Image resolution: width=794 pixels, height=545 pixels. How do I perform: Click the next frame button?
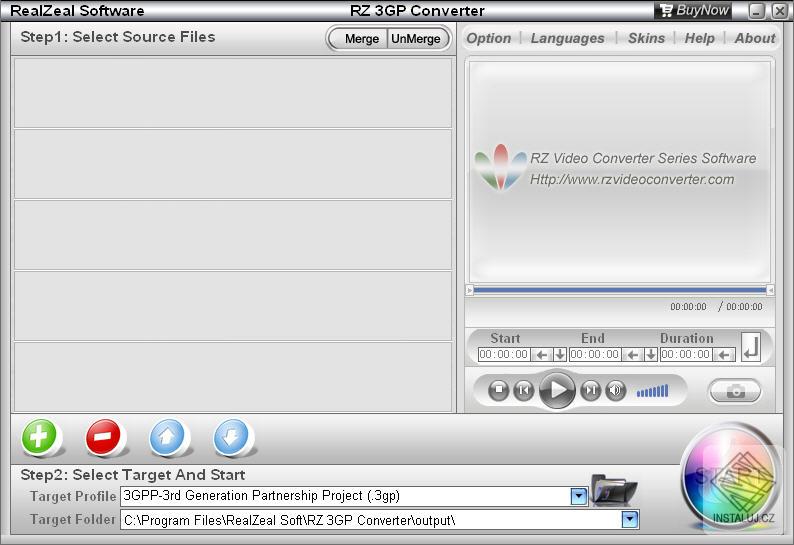tap(590, 390)
